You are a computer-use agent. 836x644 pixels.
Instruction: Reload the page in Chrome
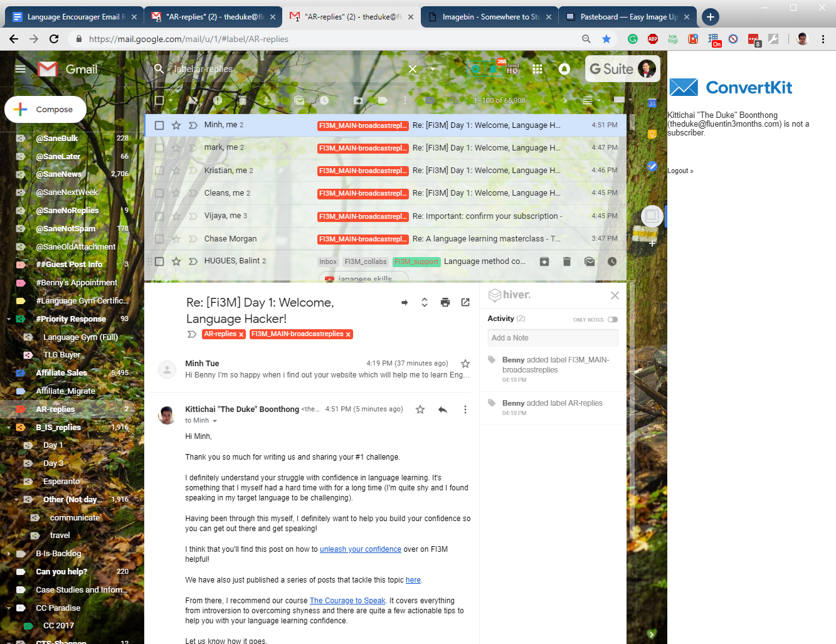pyautogui.click(x=54, y=39)
